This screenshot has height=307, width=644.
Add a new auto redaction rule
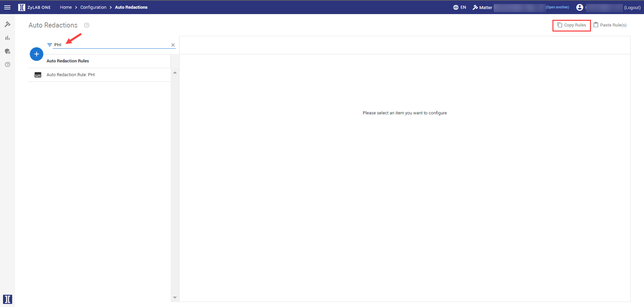pos(37,54)
